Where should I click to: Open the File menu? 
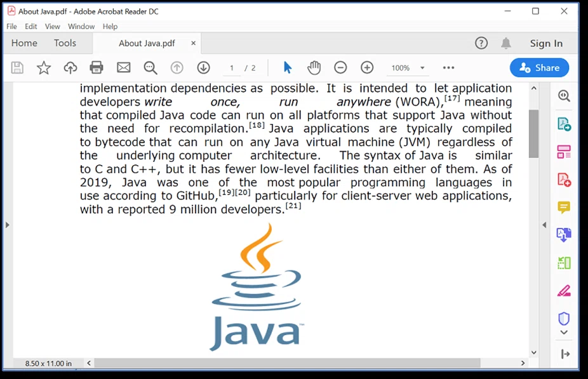(11, 27)
